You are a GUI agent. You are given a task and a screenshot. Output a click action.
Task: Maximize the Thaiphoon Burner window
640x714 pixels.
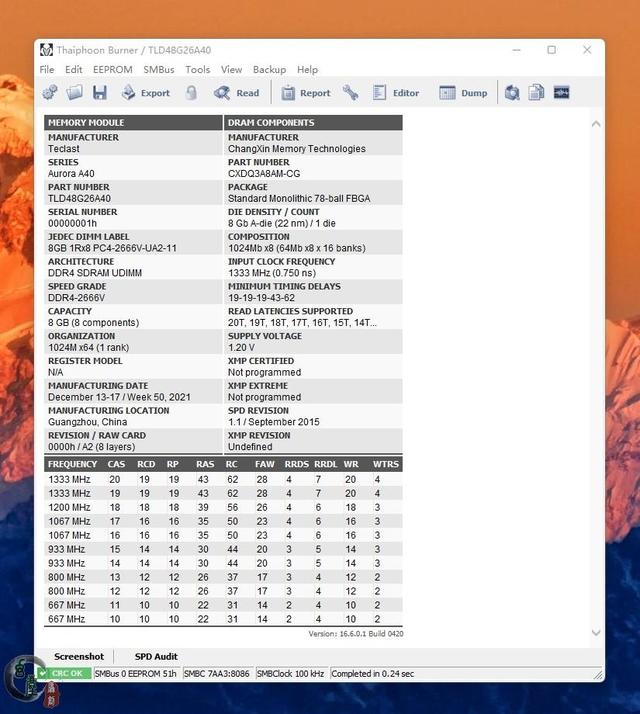552,50
